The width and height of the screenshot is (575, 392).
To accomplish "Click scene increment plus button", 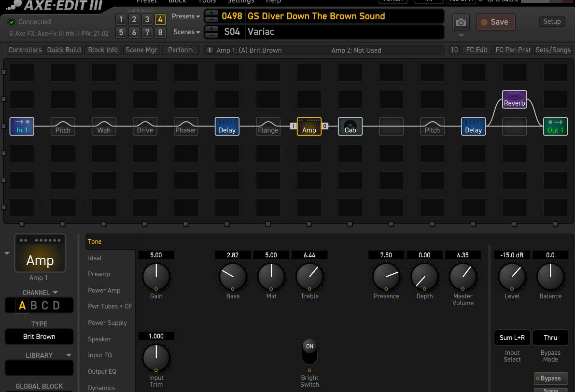I will click(x=211, y=28).
